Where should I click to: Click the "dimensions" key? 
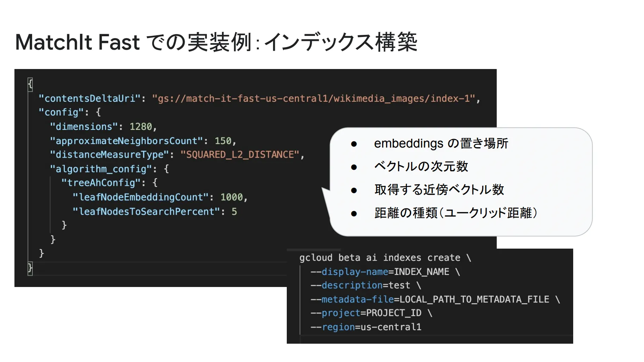pos(84,126)
